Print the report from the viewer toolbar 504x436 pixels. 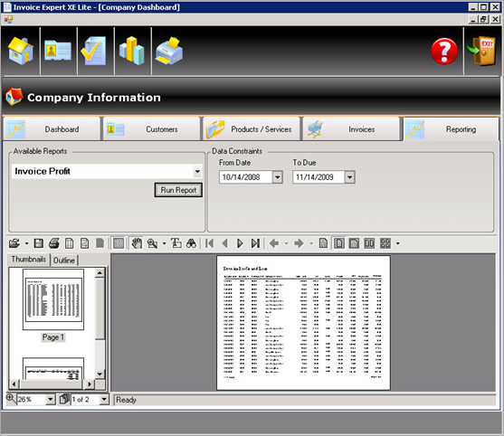[54, 243]
